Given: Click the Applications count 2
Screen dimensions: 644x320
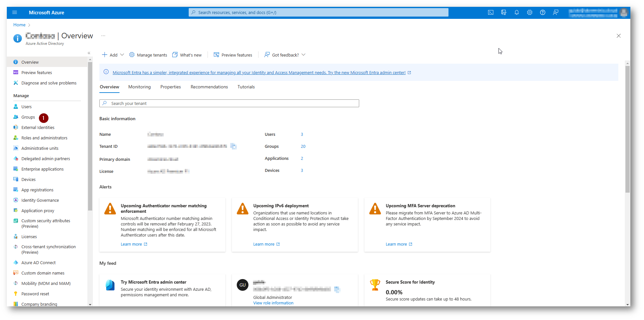Looking at the screenshot, I should pyautogui.click(x=302, y=158).
